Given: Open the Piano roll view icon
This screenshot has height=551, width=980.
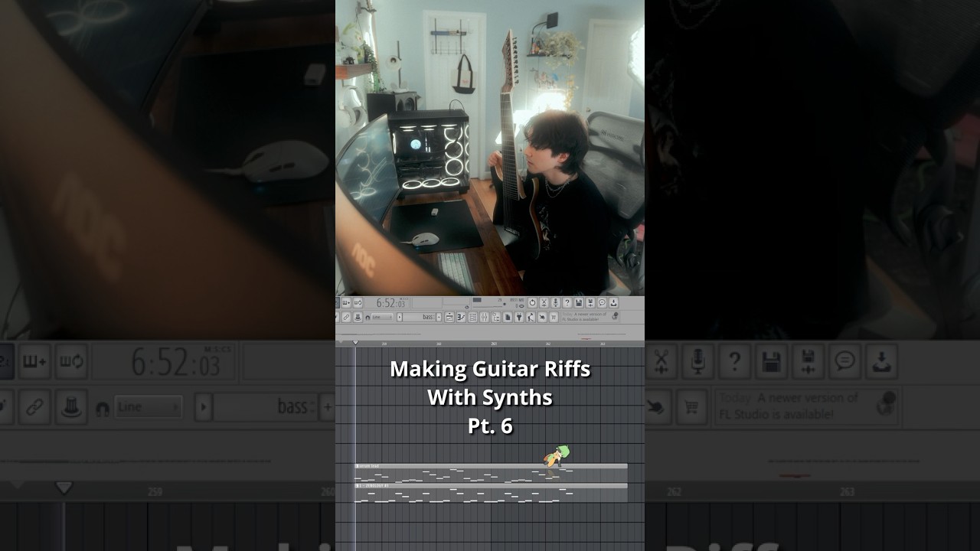Looking at the screenshot, I should tap(461, 318).
